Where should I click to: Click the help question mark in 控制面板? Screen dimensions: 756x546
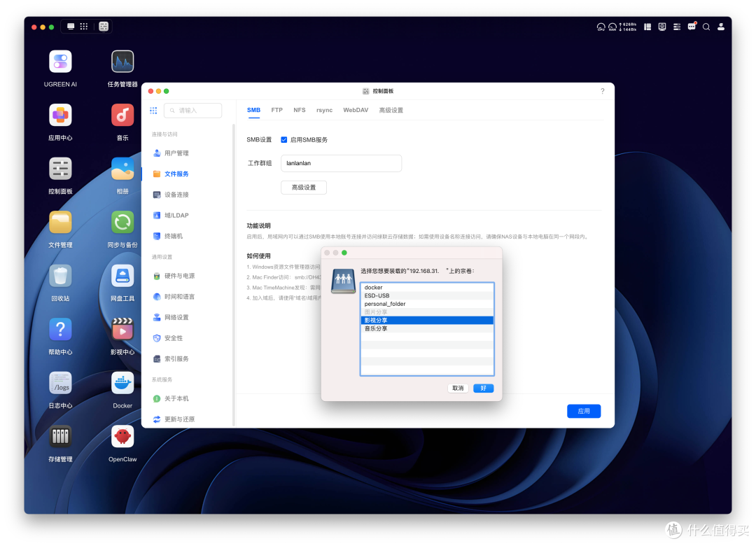pyautogui.click(x=602, y=91)
